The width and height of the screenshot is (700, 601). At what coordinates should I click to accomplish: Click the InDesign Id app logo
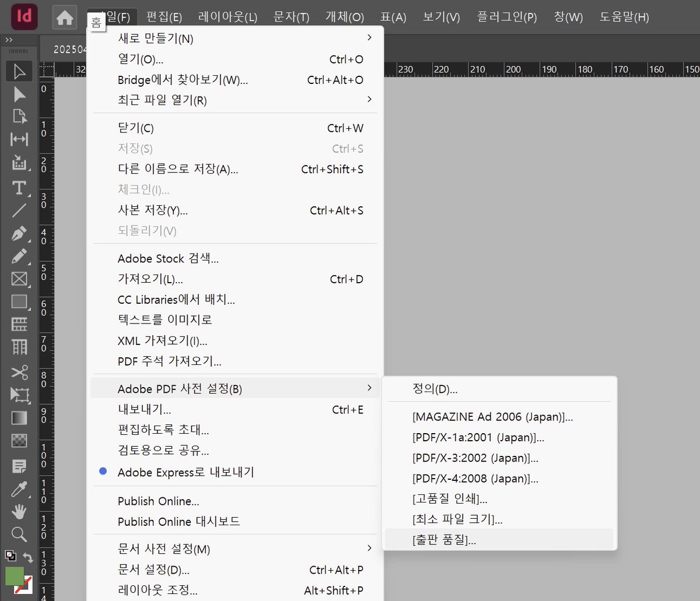[24, 17]
